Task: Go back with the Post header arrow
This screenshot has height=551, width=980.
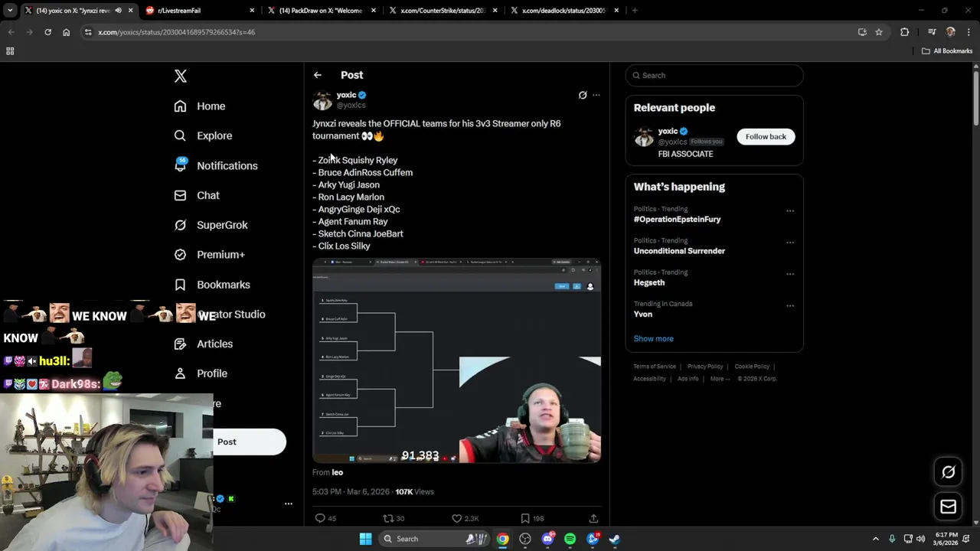Action: pyautogui.click(x=318, y=75)
